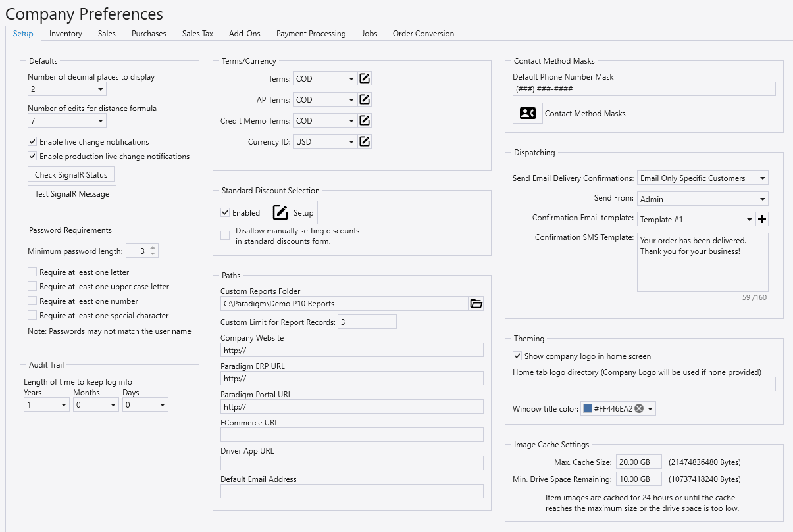793x532 pixels.
Task: Enable Require at least one number
Action: point(32,301)
